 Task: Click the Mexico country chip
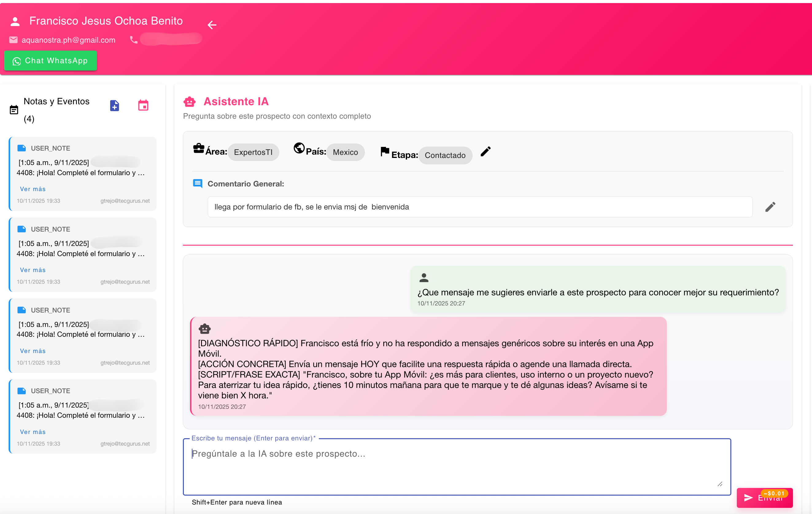coord(345,152)
